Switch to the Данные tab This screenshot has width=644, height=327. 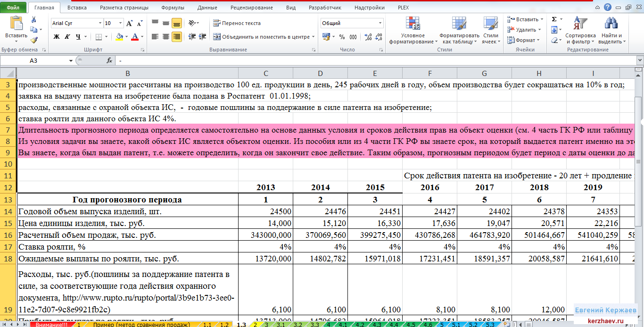click(x=207, y=8)
